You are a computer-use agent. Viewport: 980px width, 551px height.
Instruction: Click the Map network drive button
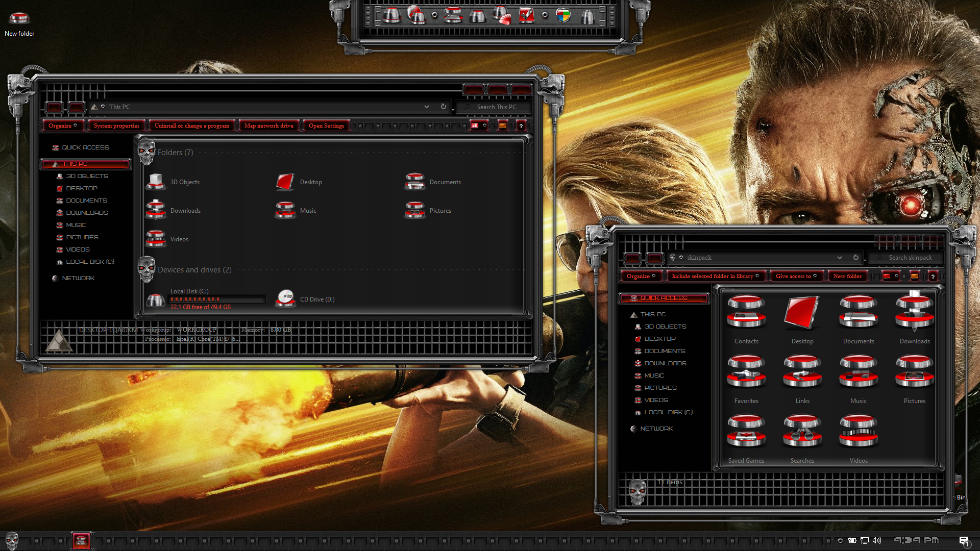269,126
